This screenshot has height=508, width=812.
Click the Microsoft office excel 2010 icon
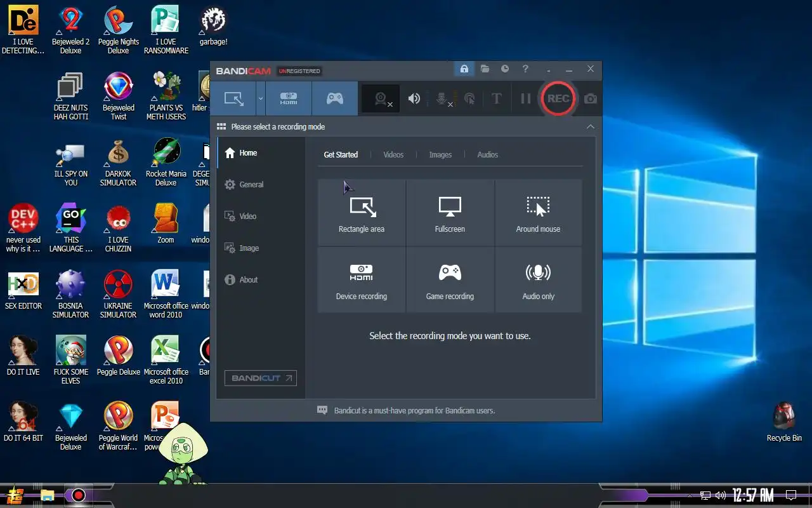click(166, 361)
